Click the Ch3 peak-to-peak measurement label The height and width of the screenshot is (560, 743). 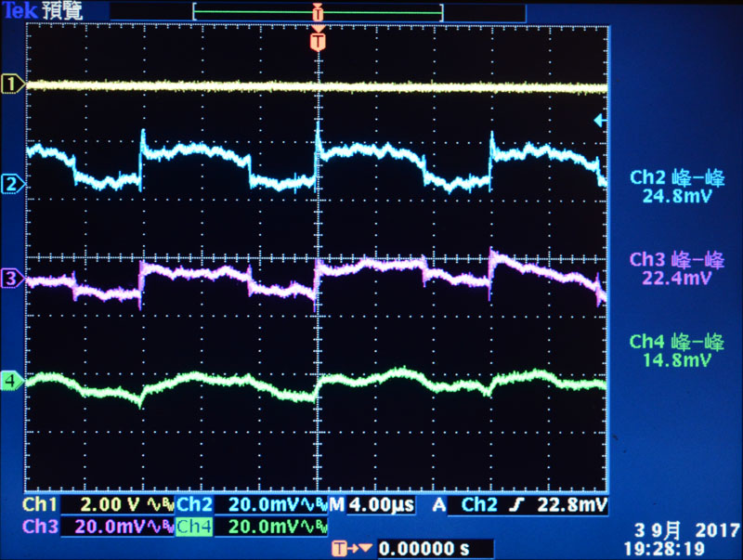677,260
